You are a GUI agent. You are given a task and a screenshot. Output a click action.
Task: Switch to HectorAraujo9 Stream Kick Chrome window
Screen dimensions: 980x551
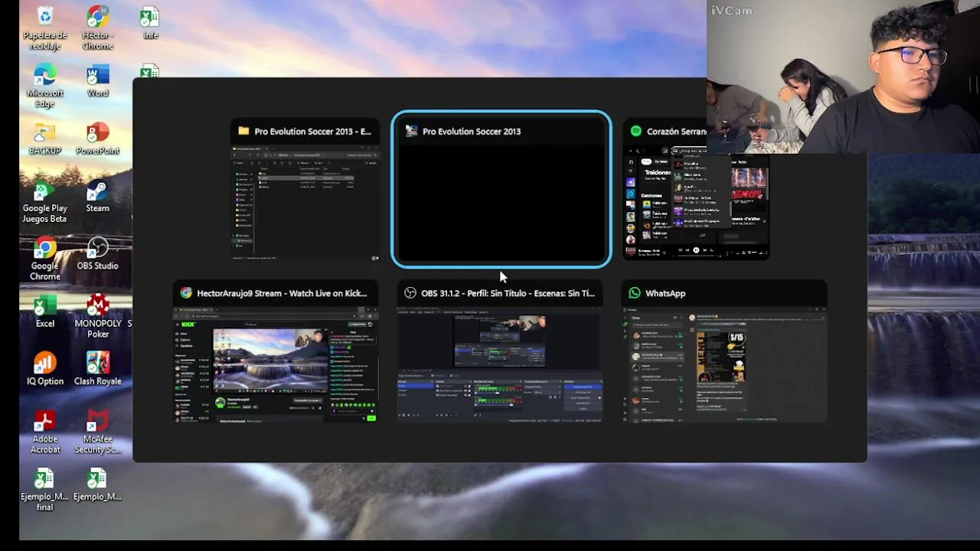(276, 352)
